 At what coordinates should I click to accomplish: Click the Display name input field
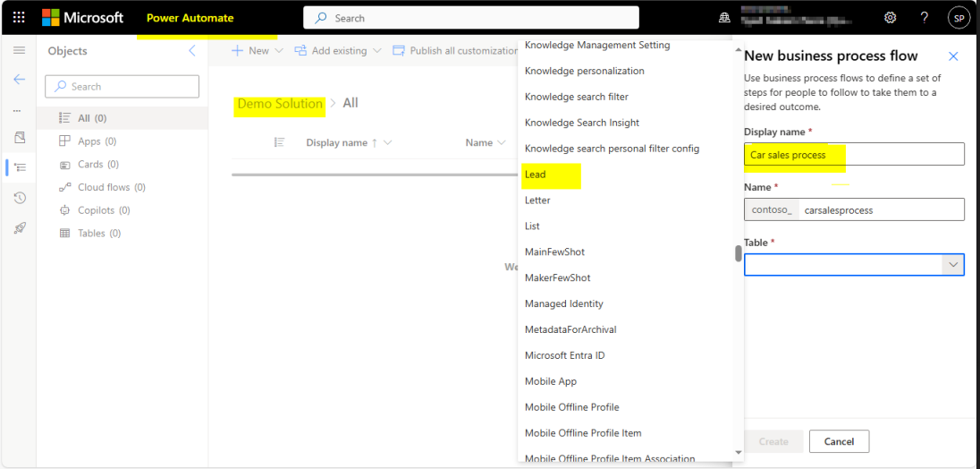point(854,154)
